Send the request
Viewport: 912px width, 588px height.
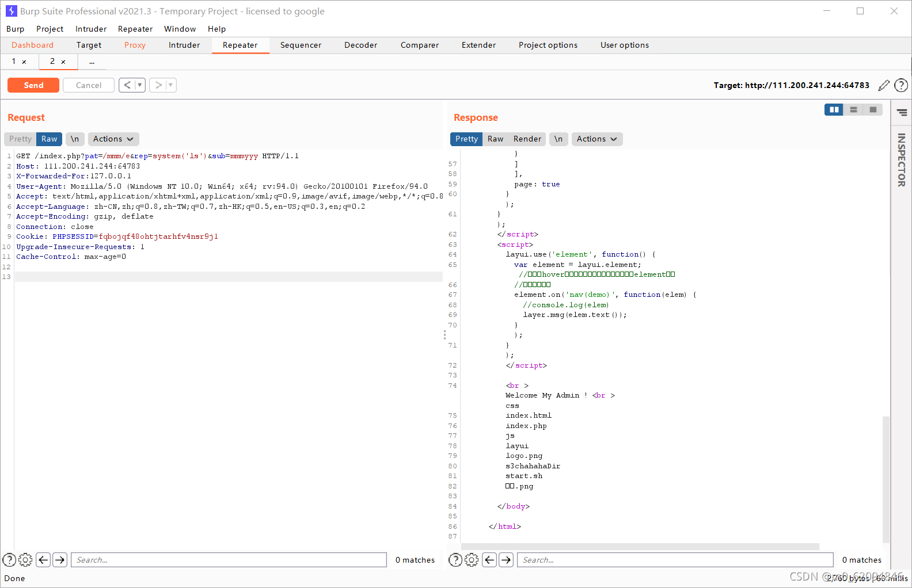coord(33,85)
